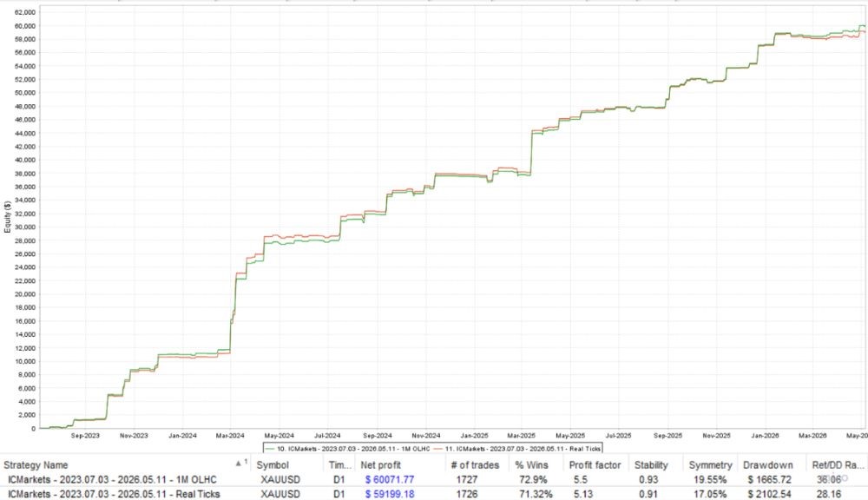Click the Stability column header
Image resolution: width=868 pixels, height=500 pixels.
point(652,465)
